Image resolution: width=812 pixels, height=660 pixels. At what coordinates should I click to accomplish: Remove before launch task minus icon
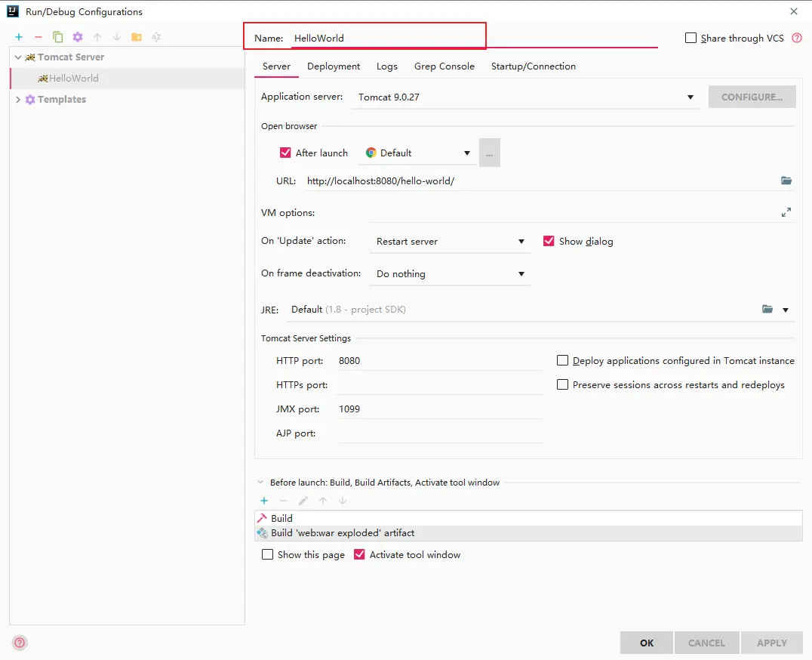coord(284,501)
